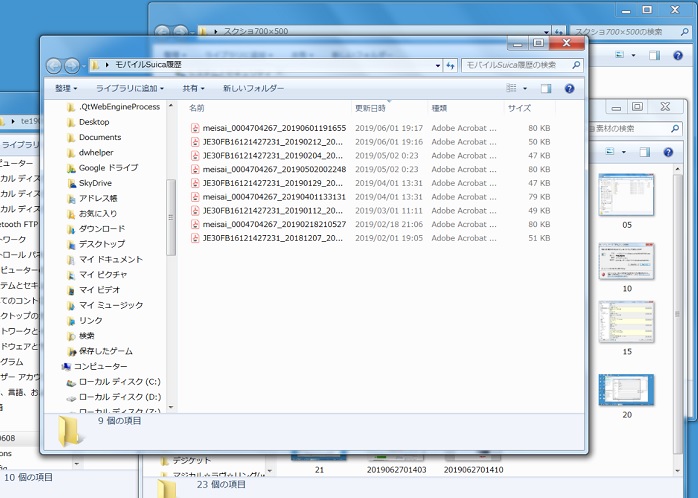Select thumbnail 05 in the background window

626,194
